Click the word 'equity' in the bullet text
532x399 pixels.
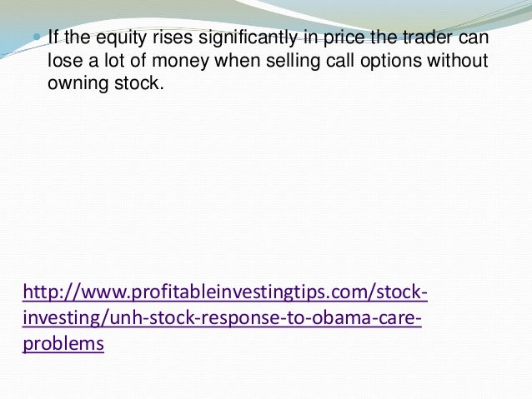(121, 37)
